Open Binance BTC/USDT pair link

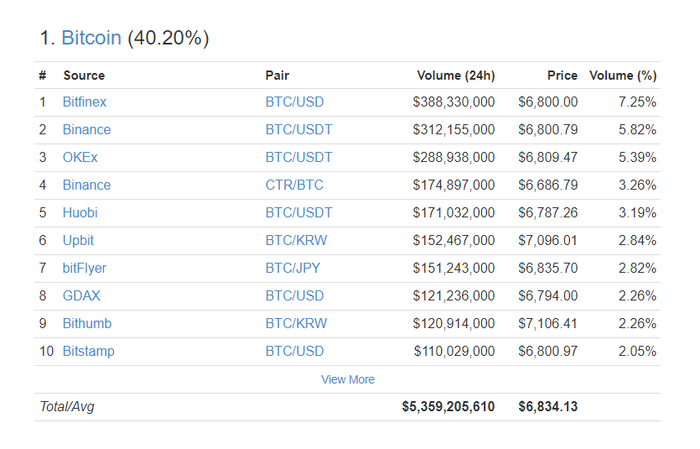(299, 129)
